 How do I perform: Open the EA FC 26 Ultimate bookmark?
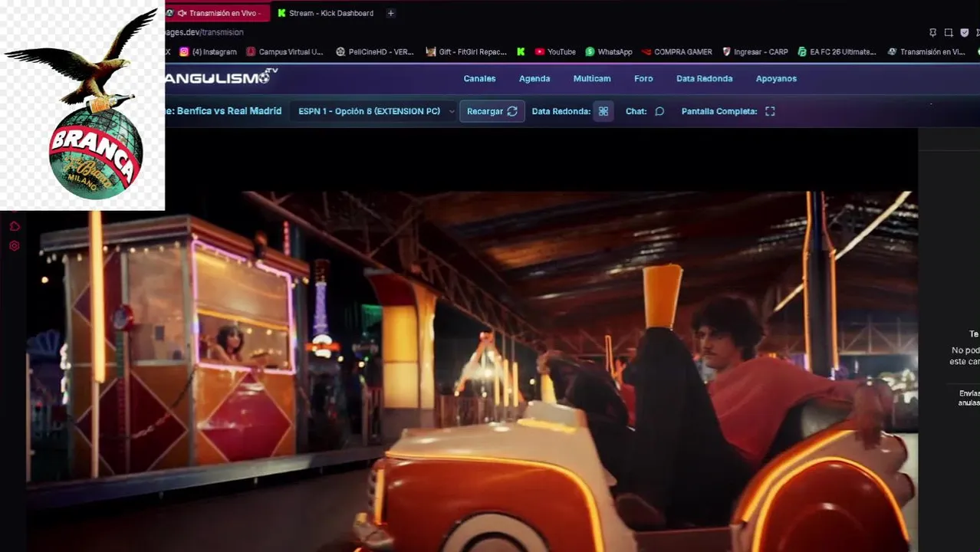coord(837,52)
